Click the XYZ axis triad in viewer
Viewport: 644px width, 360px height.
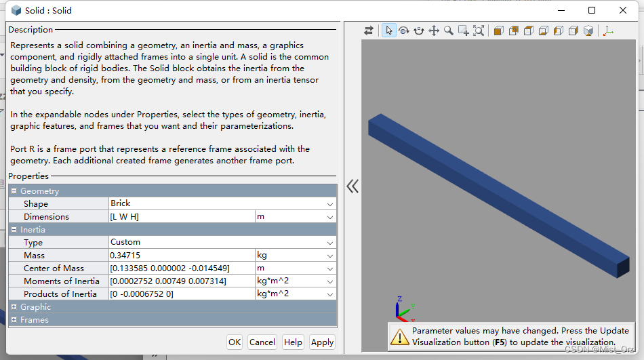click(405, 309)
